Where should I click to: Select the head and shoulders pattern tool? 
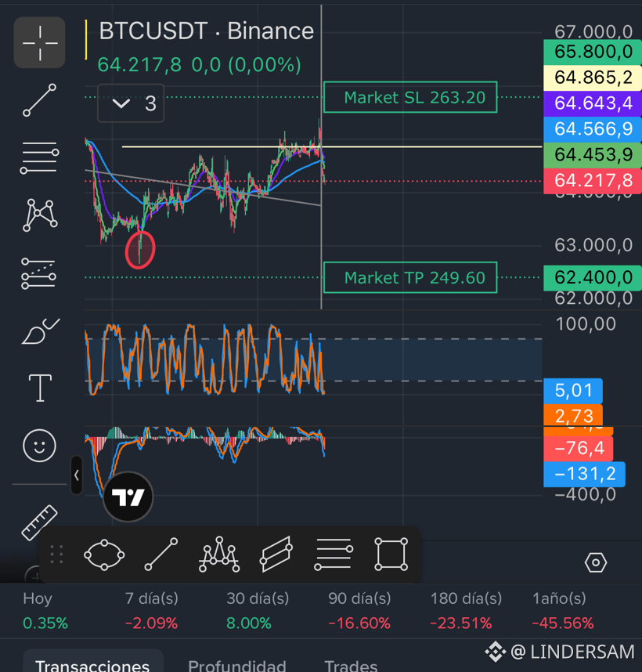pyautogui.click(x=219, y=555)
